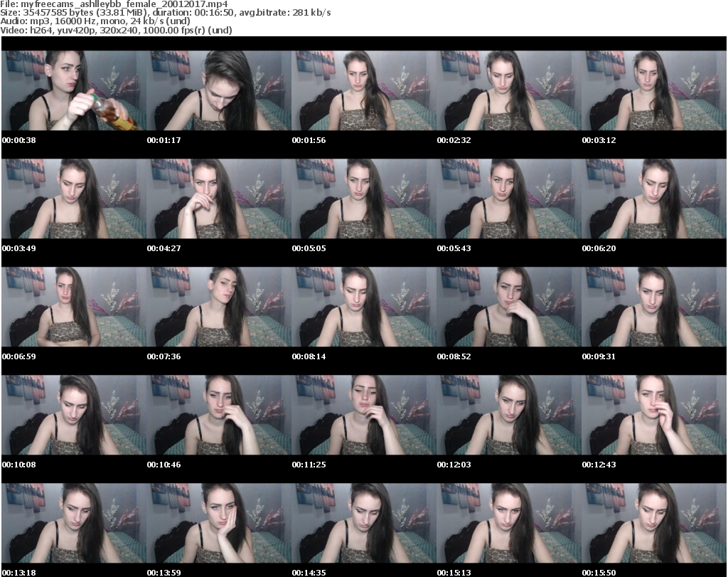Select the thumbnail frame at 00:03:12

(x=654, y=90)
